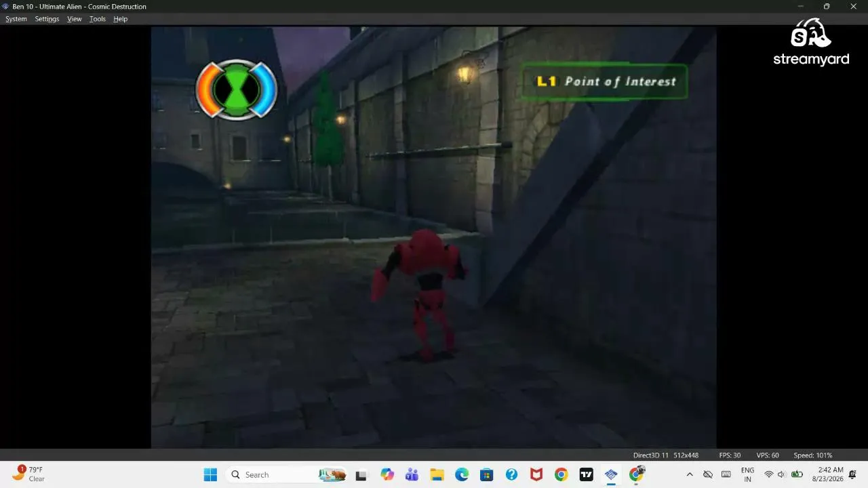This screenshot has height=488, width=868.
Task: Click the VPS: 60 status readout
Action: 768,455
